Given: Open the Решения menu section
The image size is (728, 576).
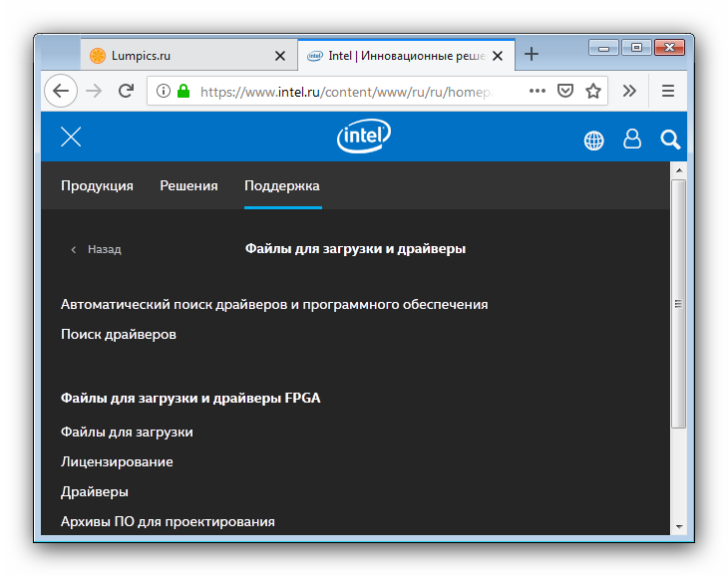Looking at the screenshot, I should pos(188,186).
